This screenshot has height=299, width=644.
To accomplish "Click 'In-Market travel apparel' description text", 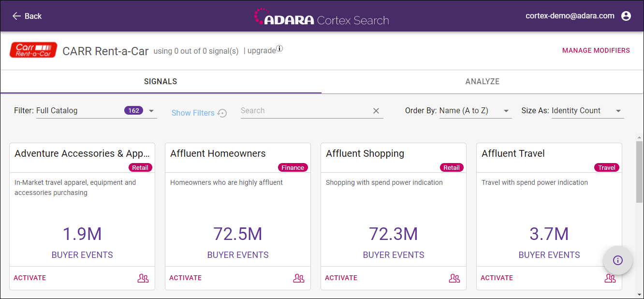I will click(x=75, y=187).
